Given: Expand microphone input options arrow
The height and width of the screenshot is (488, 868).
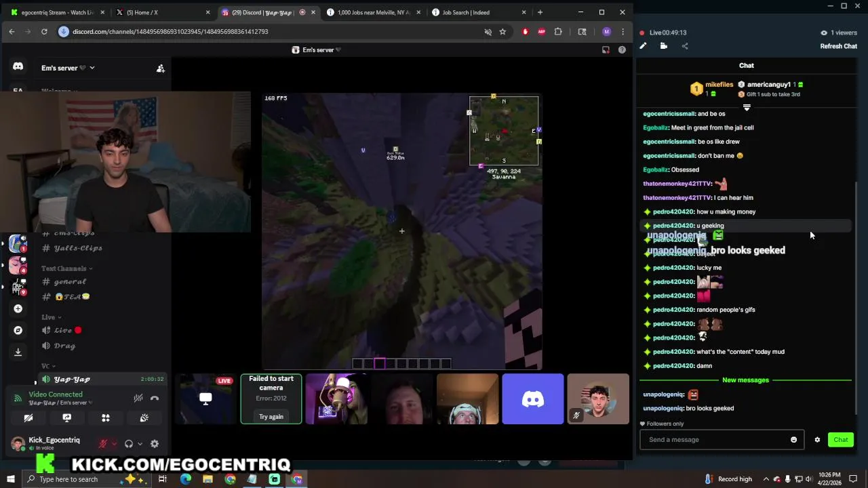Looking at the screenshot, I should point(114,444).
